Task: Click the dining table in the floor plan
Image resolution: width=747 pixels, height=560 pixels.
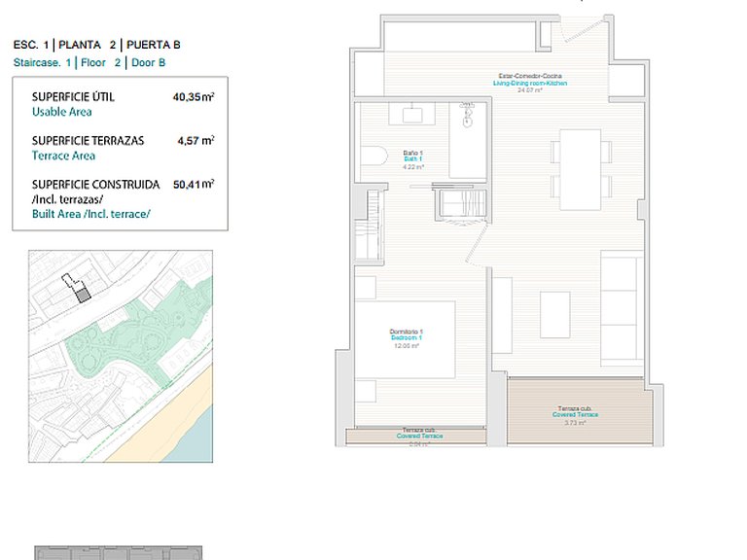Action: click(581, 169)
